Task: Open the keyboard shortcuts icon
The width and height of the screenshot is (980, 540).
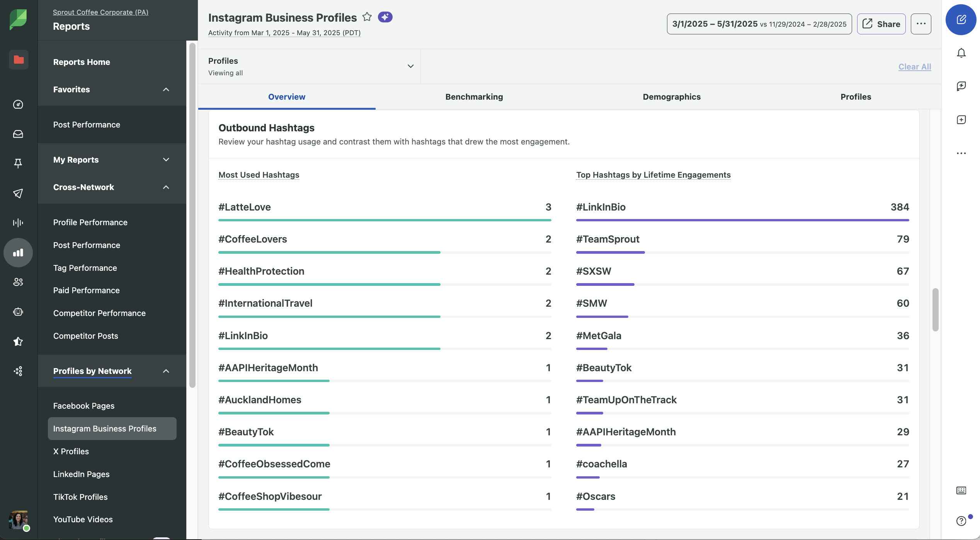Action: 961,491
